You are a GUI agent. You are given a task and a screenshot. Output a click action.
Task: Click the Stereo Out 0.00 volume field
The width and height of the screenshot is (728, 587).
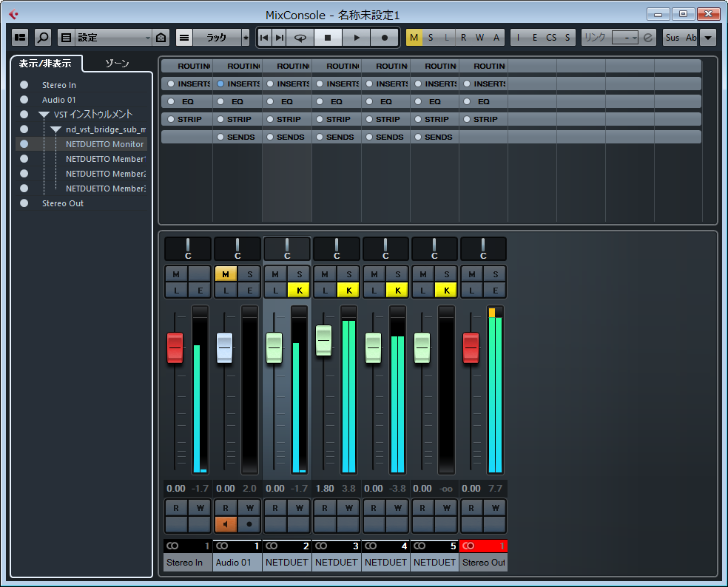coord(471,489)
